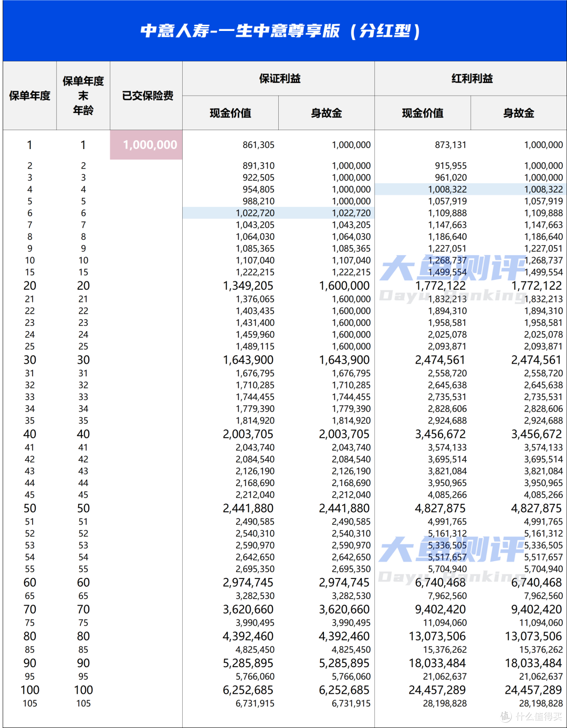Viewport: 567px width, 728px height.
Task: Select the value 891,310
Action: 258,166
